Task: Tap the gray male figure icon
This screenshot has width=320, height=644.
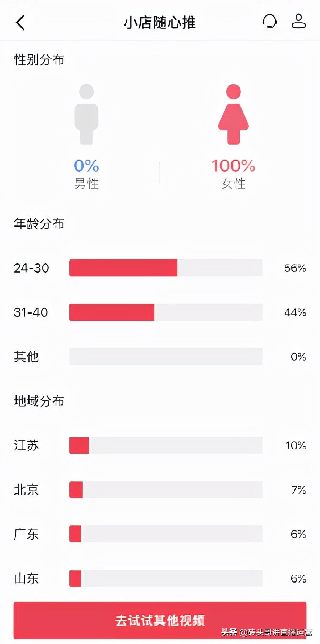Action: (86, 115)
